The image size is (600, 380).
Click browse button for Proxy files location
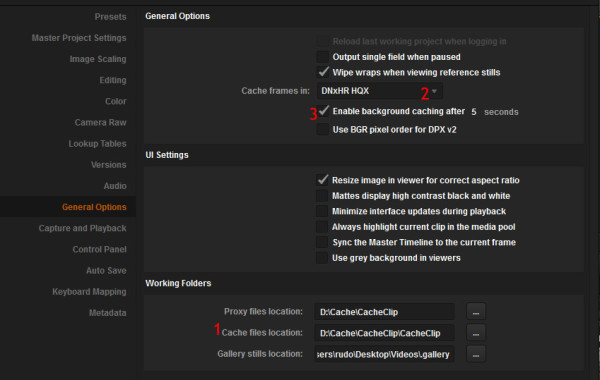click(x=476, y=312)
